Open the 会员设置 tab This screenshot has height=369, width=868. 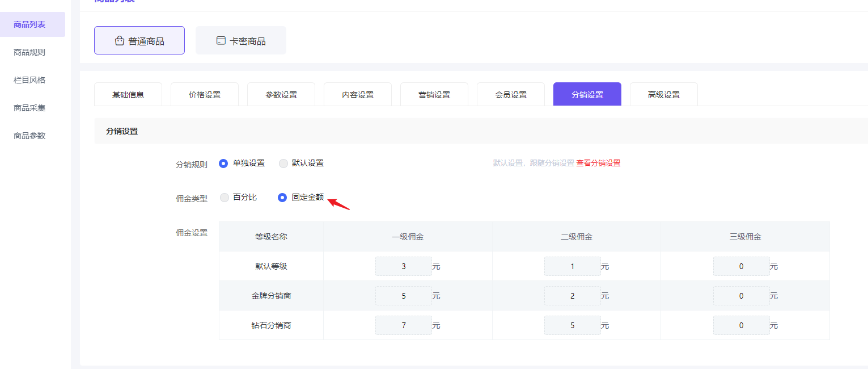[511, 94]
